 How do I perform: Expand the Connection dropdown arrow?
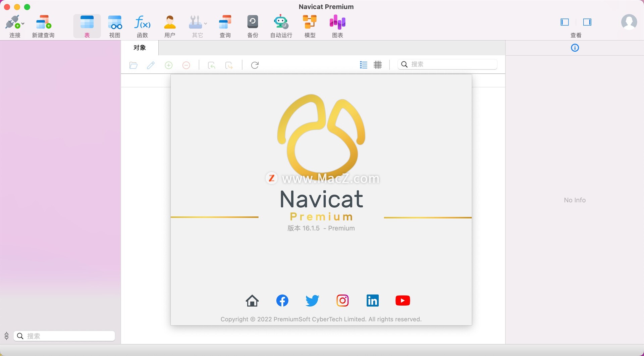pos(23,24)
